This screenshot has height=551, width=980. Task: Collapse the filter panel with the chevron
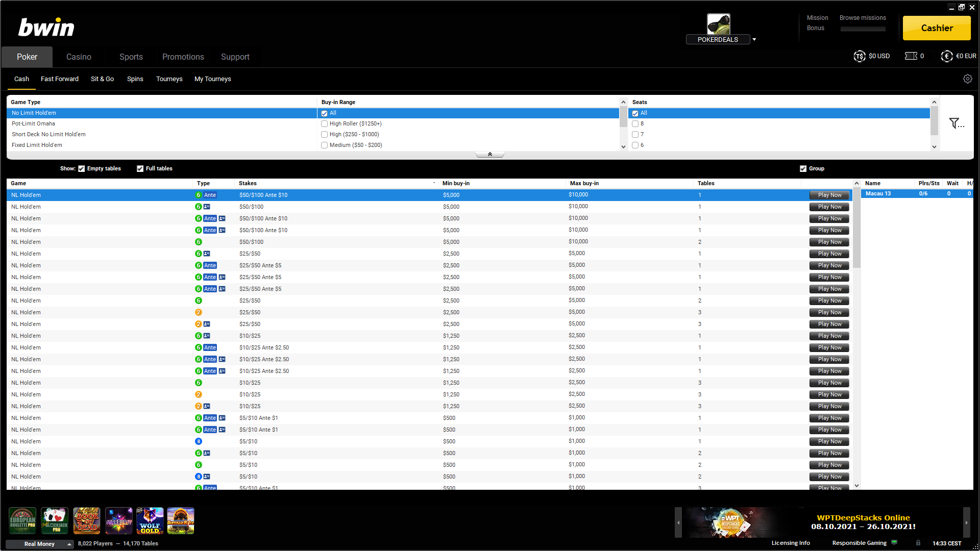489,154
